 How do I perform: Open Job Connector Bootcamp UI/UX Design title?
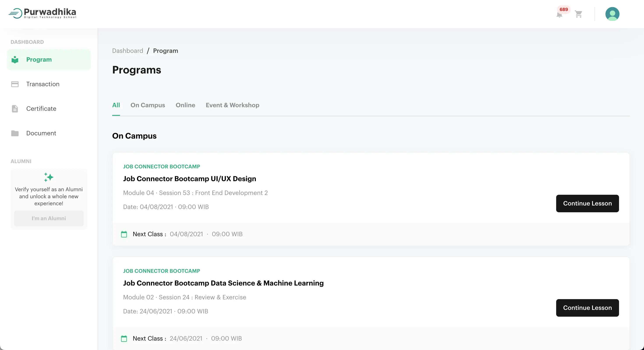(x=189, y=179)
